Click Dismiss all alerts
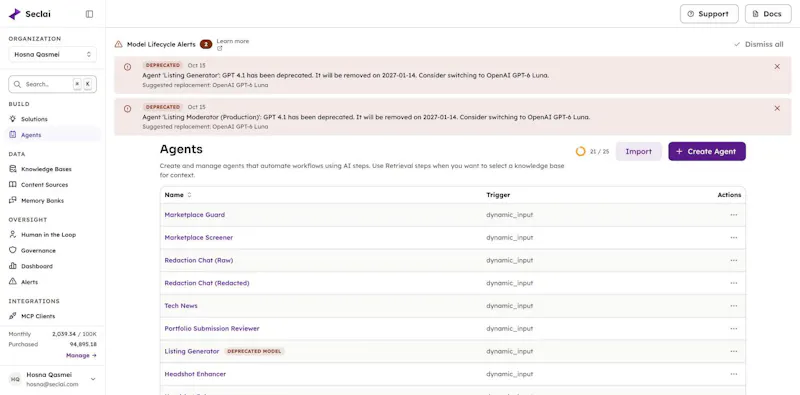Image resolution: width=800 pixels, height=395 pixels. 759,44
